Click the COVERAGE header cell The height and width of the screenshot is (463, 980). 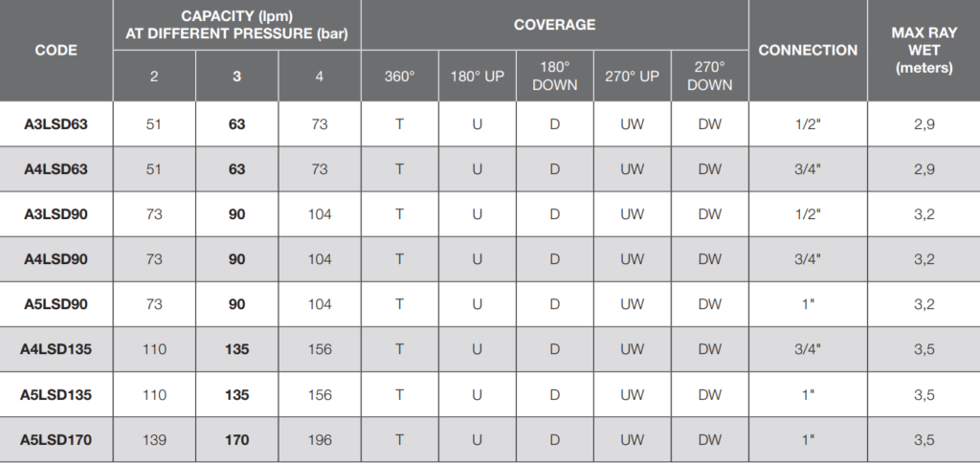coord(555,25)
